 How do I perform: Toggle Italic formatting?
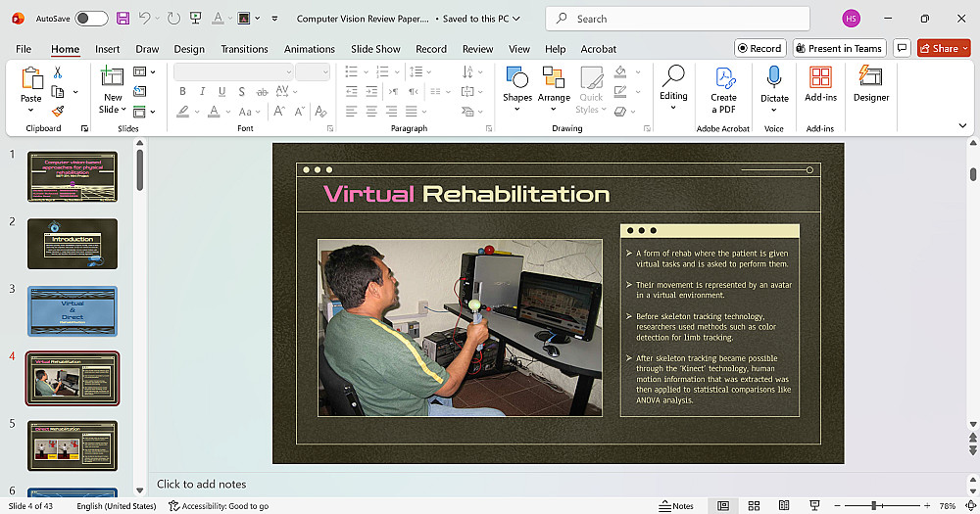[202, 92]
